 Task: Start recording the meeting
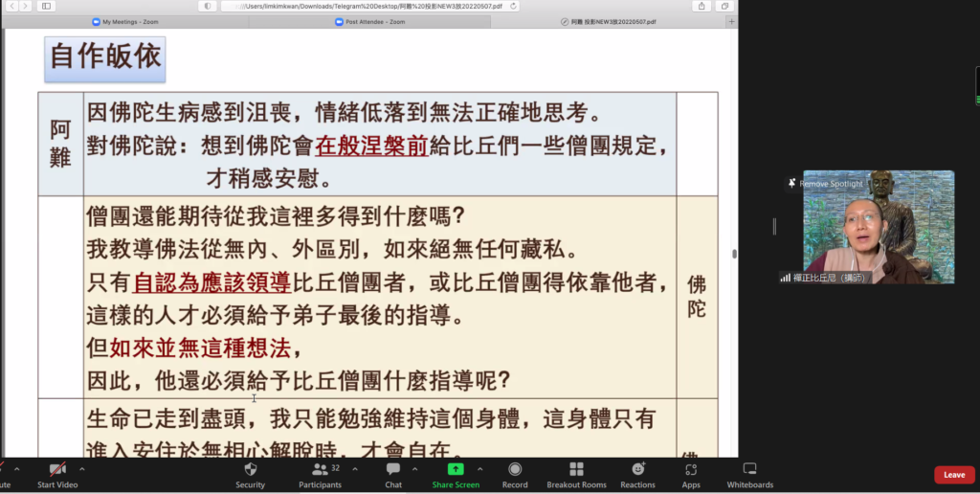pos(515,474)
